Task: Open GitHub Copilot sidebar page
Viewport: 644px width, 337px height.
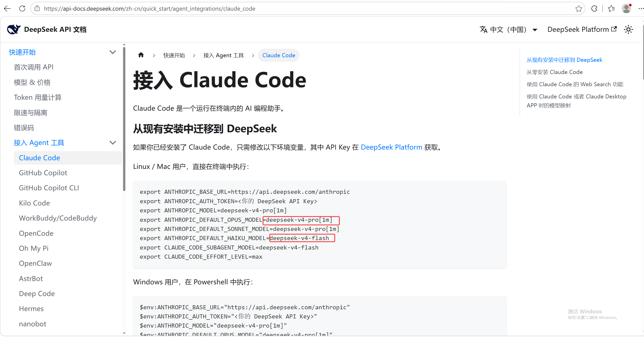Action: [x=43, y=173]
